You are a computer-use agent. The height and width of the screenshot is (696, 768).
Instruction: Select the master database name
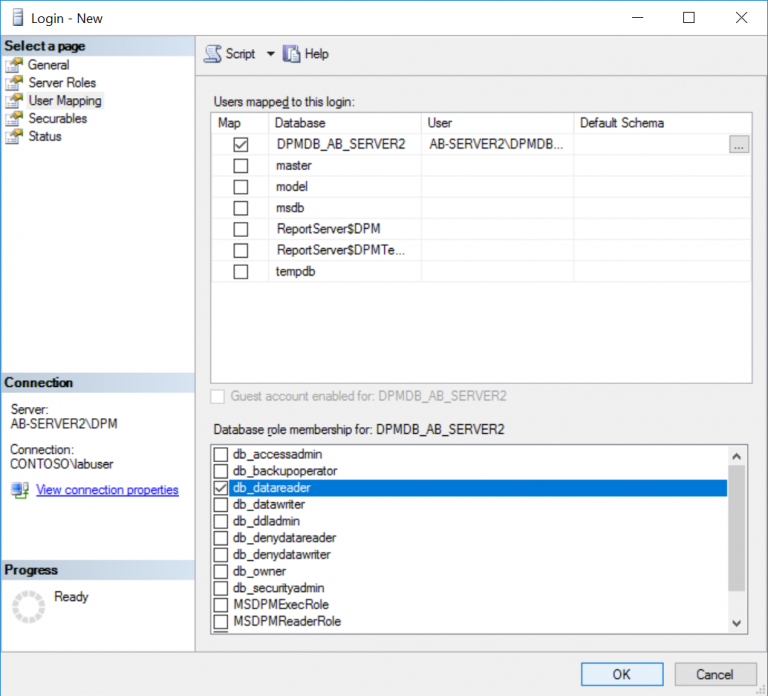click(293, 166)
